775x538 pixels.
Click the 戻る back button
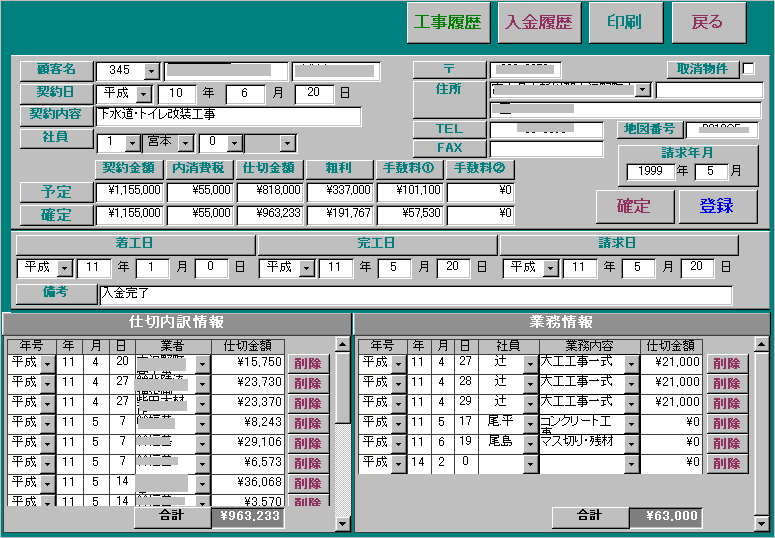coord(708,23)
